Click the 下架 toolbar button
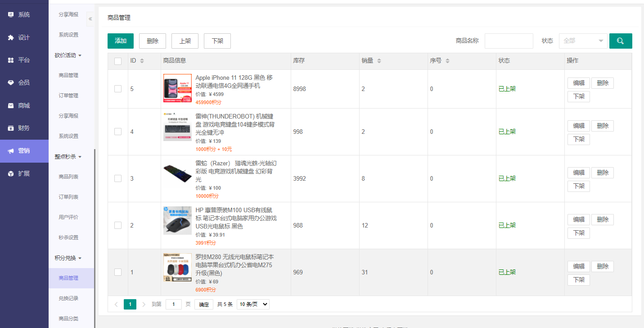644x328 pixels. click(217, 41)
